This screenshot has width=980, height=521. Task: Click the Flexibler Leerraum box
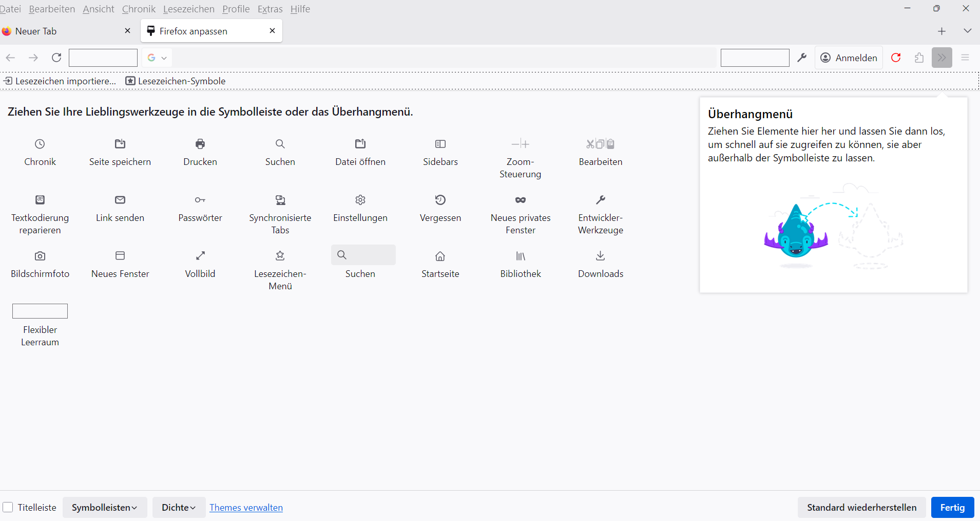click(x=40, y=311)
